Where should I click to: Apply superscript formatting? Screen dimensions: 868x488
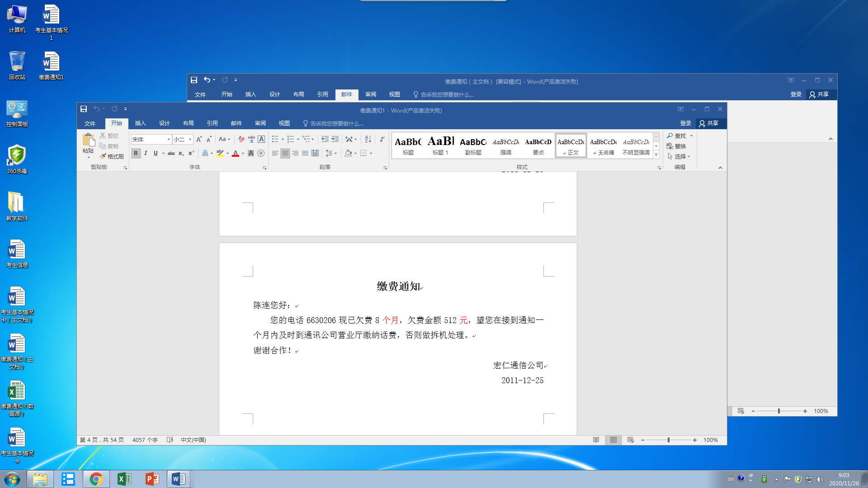(x=191, y=153)
